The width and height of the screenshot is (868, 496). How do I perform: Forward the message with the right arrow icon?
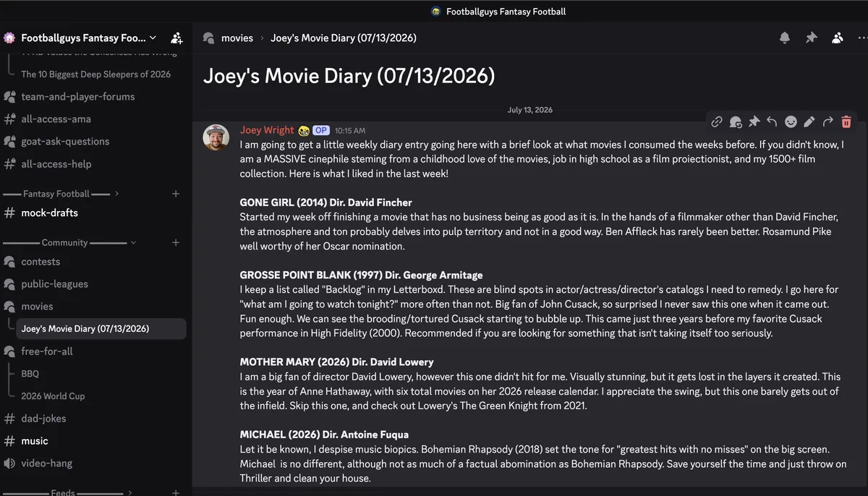coord(828,121)
